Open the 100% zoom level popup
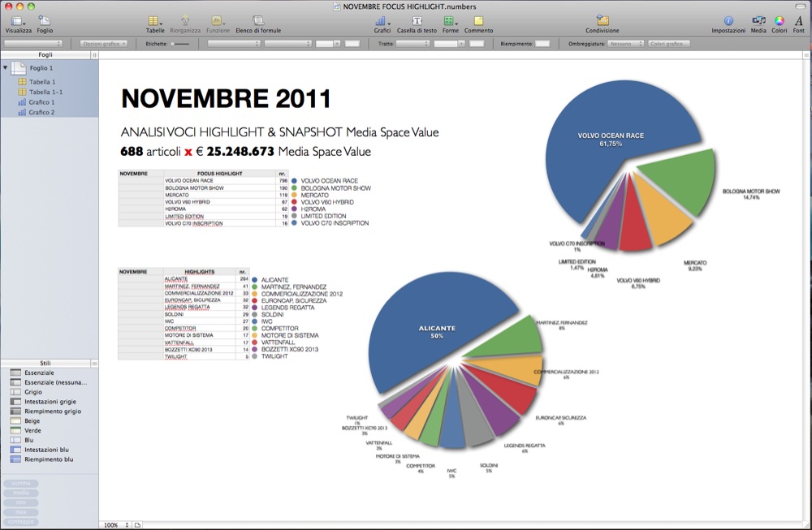The width and height of the screenshot is (812, 530). tap(114, 525)
